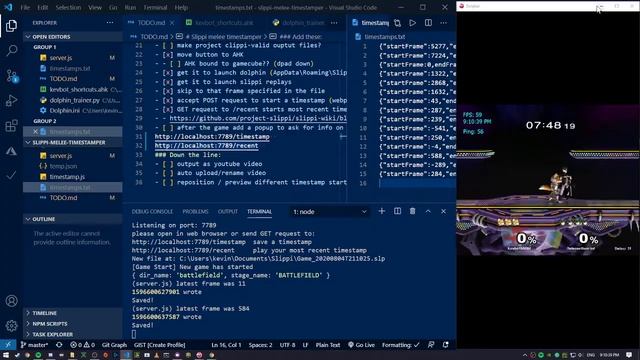Expand the Task Explorer section

(73, 334)
